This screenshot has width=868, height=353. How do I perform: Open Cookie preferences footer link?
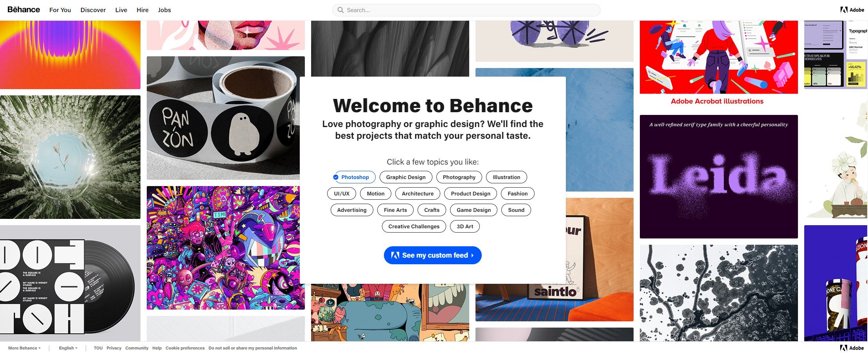[x=185, y=348]
